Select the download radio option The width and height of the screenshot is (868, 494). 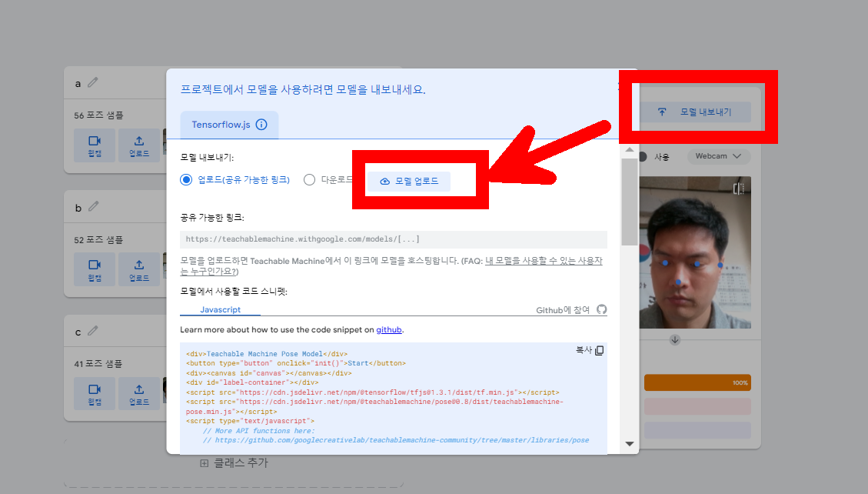(x=309, y=180)
